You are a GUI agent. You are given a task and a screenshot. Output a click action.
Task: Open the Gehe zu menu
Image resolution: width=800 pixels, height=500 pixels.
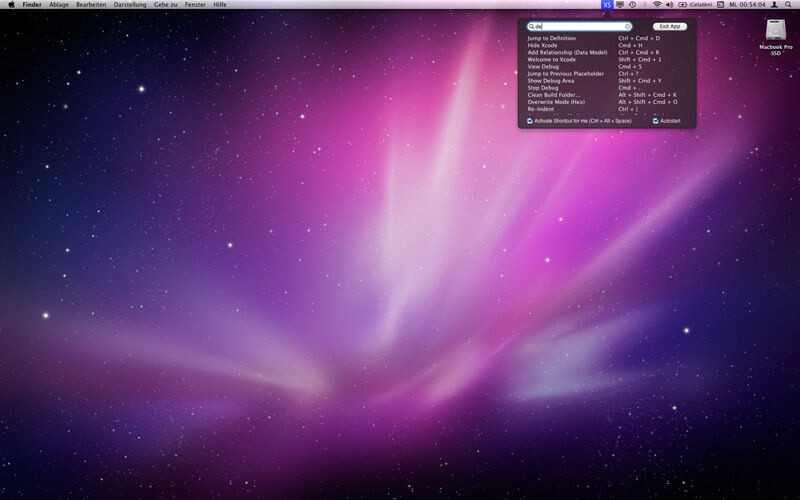(166, 5)
